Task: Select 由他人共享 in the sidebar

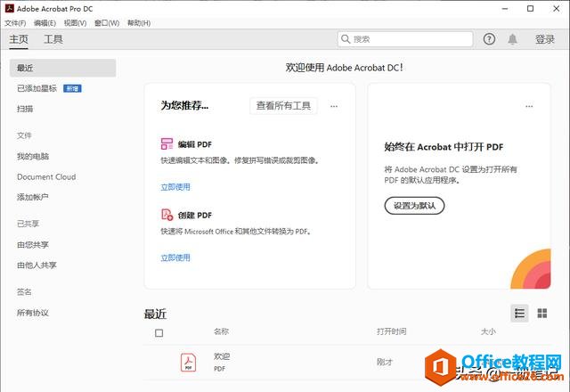Action: pyautogui.click(x=37, y=265)
